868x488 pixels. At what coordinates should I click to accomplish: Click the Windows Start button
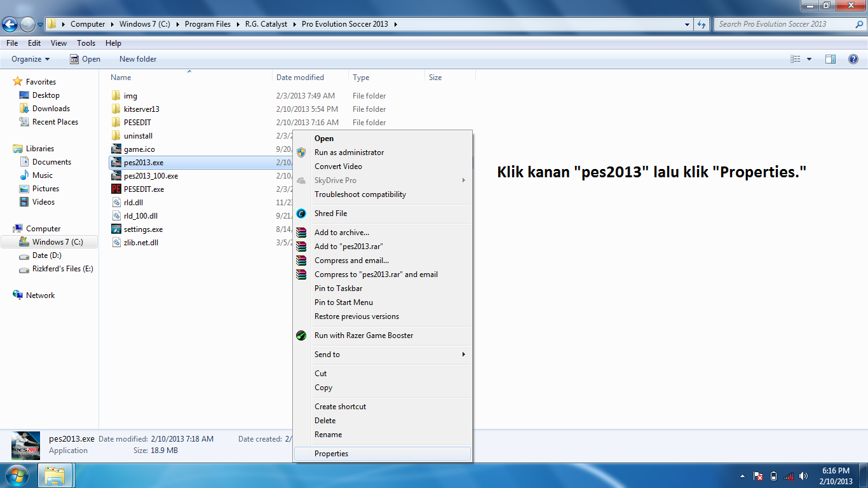(x=17, y=475)
